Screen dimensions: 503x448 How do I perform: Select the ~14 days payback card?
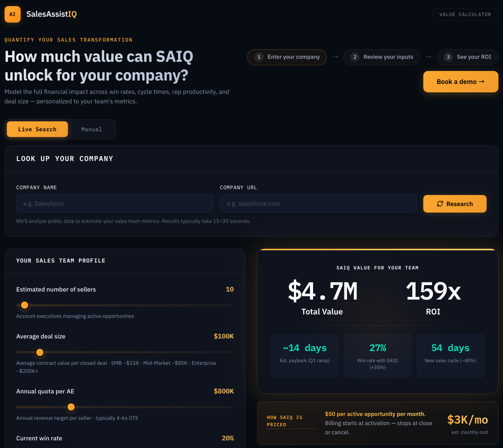[x=305, y=356]
